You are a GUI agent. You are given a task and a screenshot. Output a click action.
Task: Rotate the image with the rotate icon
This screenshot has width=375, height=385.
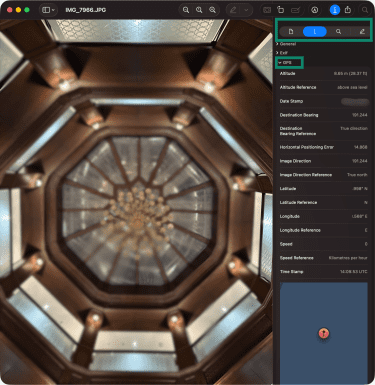click(281, 10)
